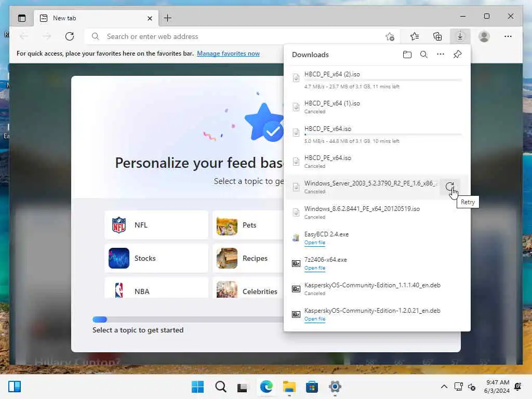Open the profile avatar
The image size is (532, 399).
click(x=484, y=36)
